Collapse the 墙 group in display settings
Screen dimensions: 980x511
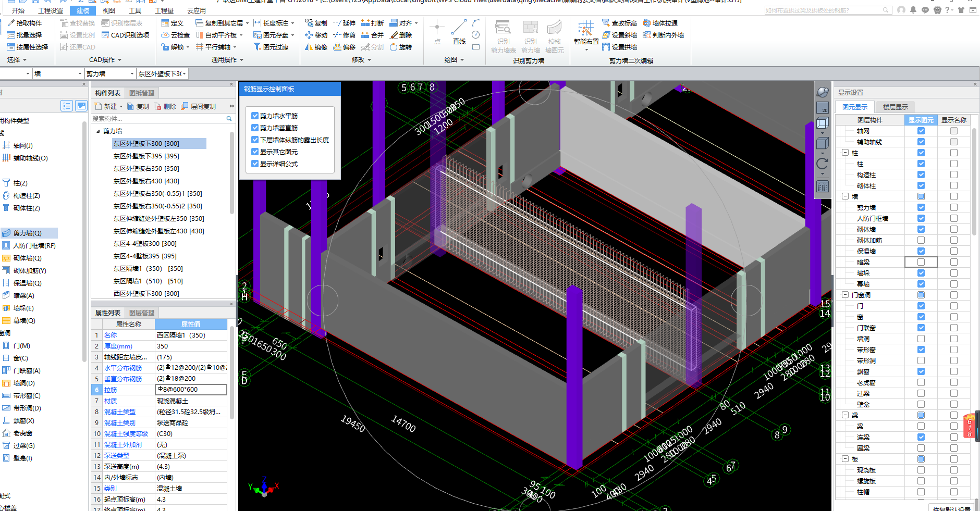point(845,196)
